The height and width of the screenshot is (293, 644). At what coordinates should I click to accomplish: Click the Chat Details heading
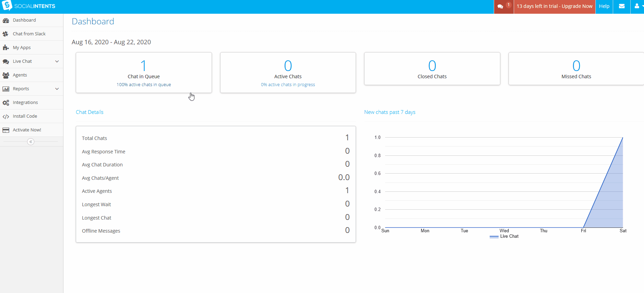(x=90, y=112)
